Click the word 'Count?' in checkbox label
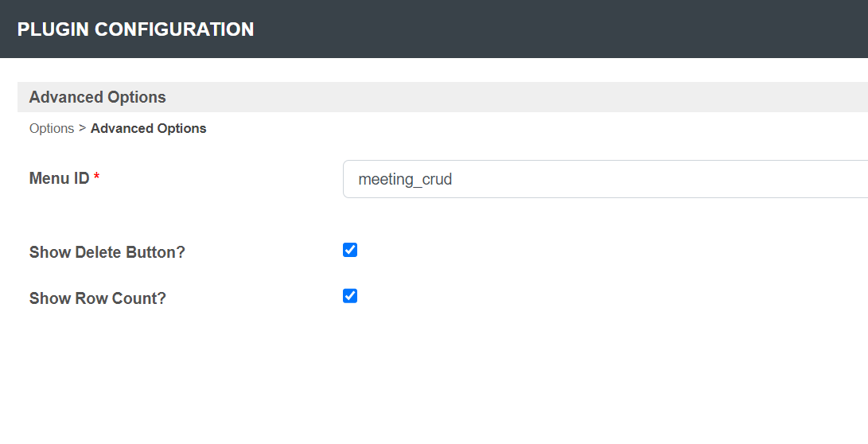868x444 pixels. click(x=143, y=299)
